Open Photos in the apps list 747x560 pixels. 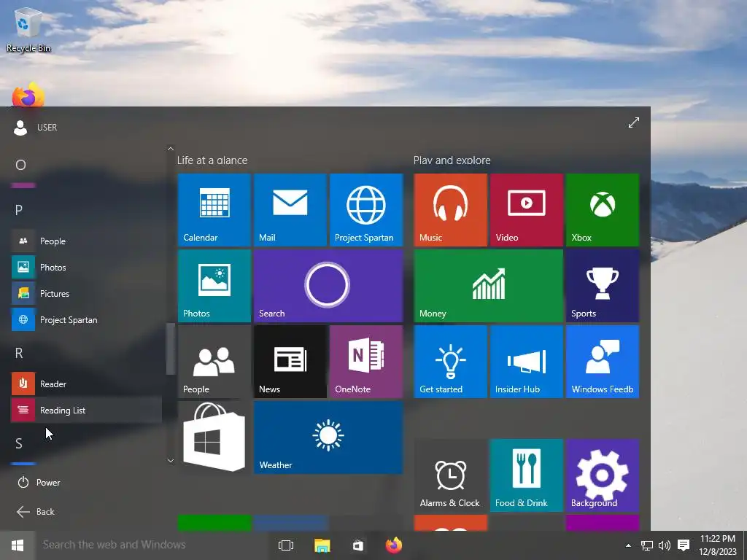coord(86,267)
